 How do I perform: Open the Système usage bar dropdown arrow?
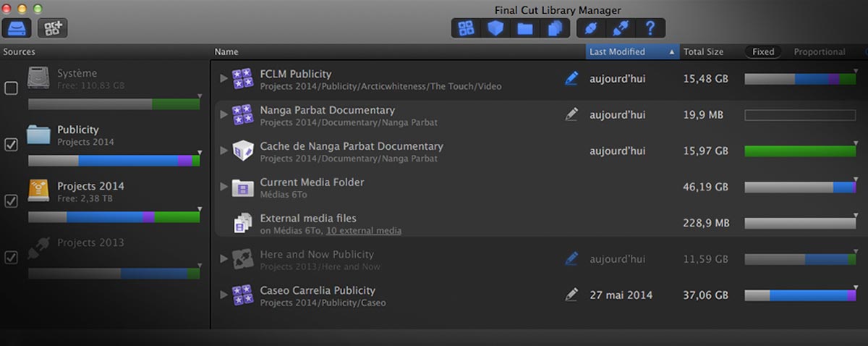tap(200, 96)
